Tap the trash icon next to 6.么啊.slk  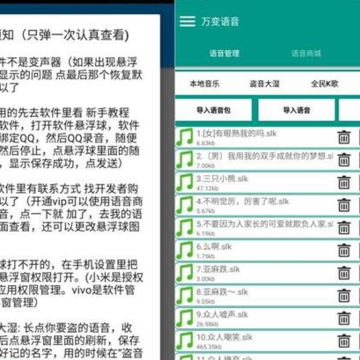pos(344,251)
